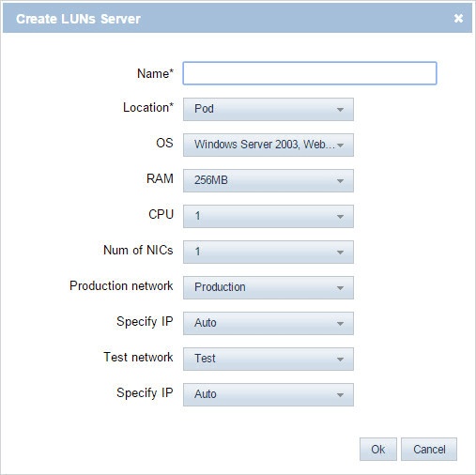Open Specify IP dropdown below Test network
This screenshot has width=476, height=475.
click(269, 394)
